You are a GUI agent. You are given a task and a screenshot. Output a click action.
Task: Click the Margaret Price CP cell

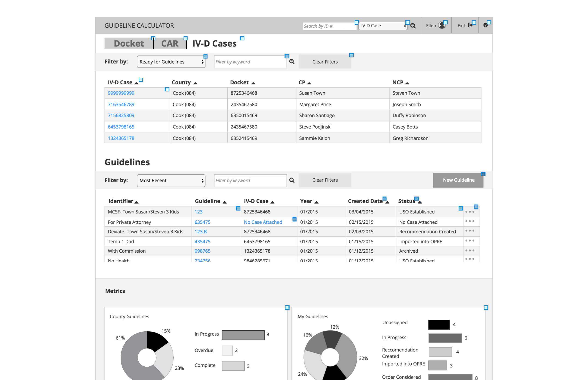(343, 104)
